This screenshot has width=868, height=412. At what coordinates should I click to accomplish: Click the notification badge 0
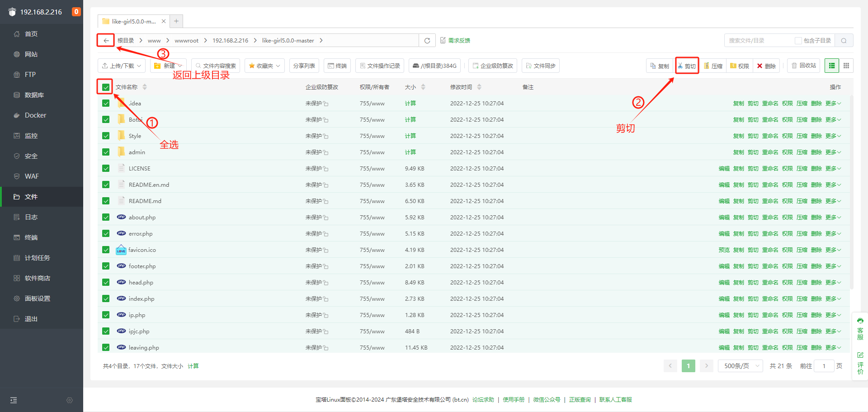76,12
